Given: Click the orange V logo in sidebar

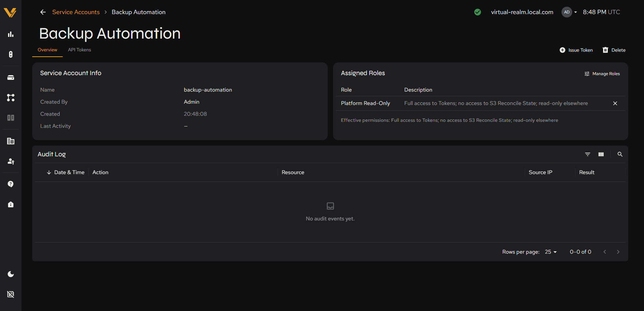Looking at the screenshot, I should pyautogui.click(x=10, y=12).
